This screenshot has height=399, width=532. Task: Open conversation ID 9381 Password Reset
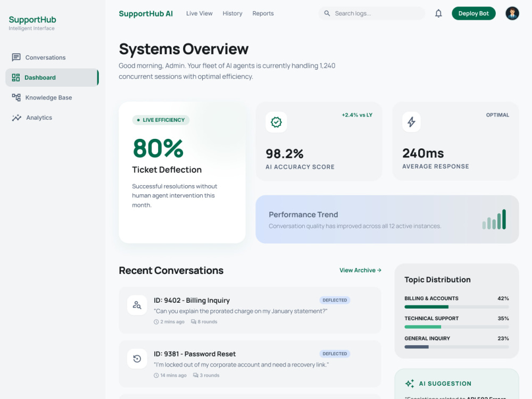click(x=250, y=364)
